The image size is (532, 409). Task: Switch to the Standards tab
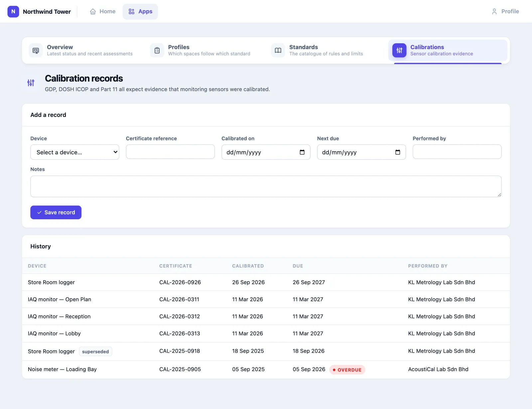pos(327,51)
